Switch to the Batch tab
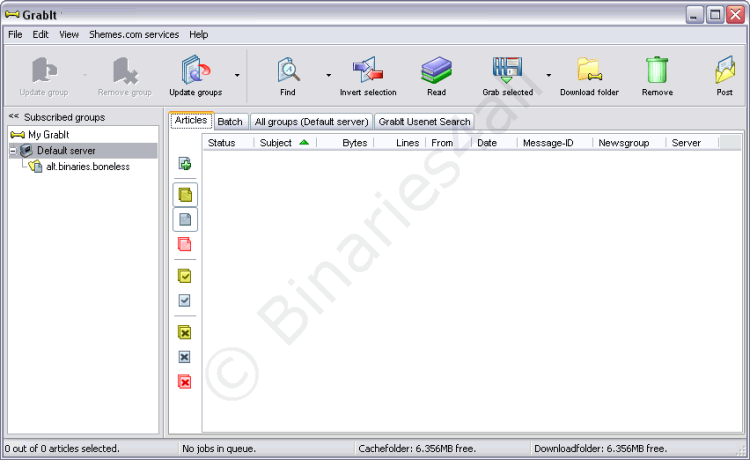The width and height of the screenshot is (750, 460). 230,121
